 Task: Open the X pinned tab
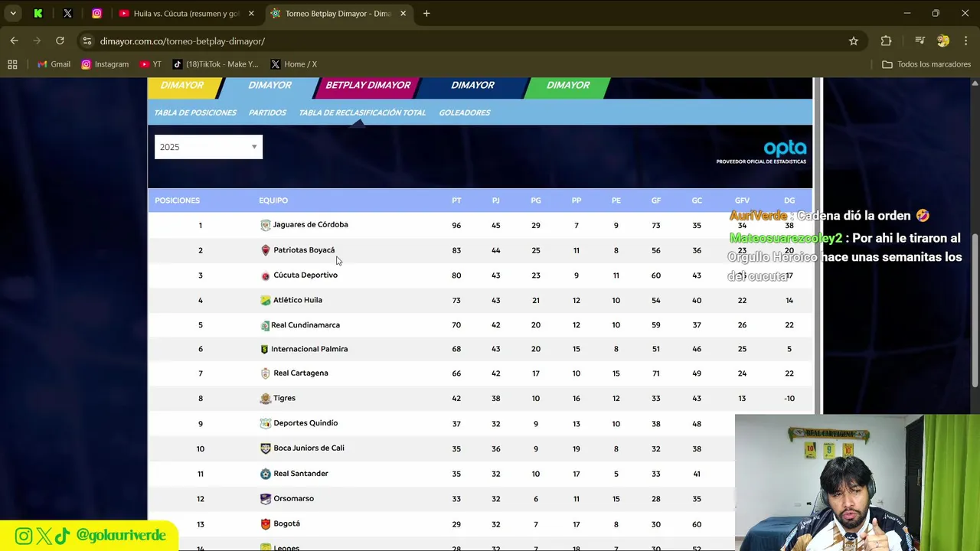(x=67, y=13)
